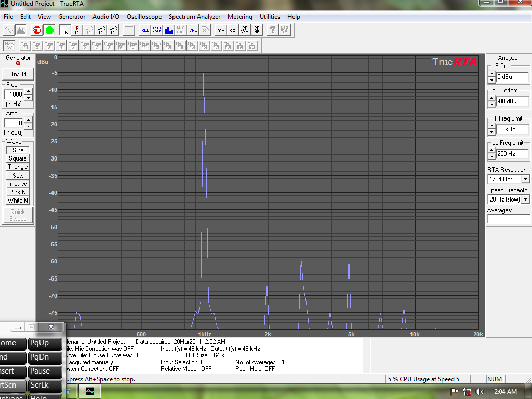Screen dimensions: 532x399
Task: Click the generator Ampl. input field
Action: pos(14,123)
